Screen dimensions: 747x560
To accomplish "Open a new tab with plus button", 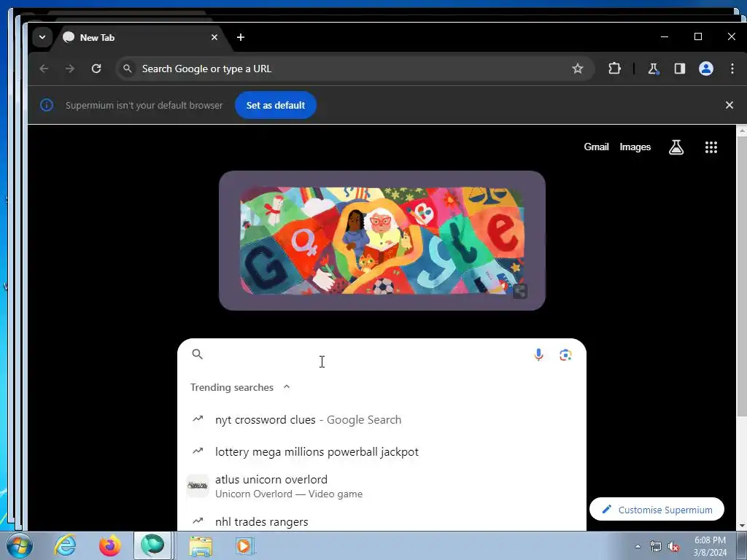I will tap(241, 37).
